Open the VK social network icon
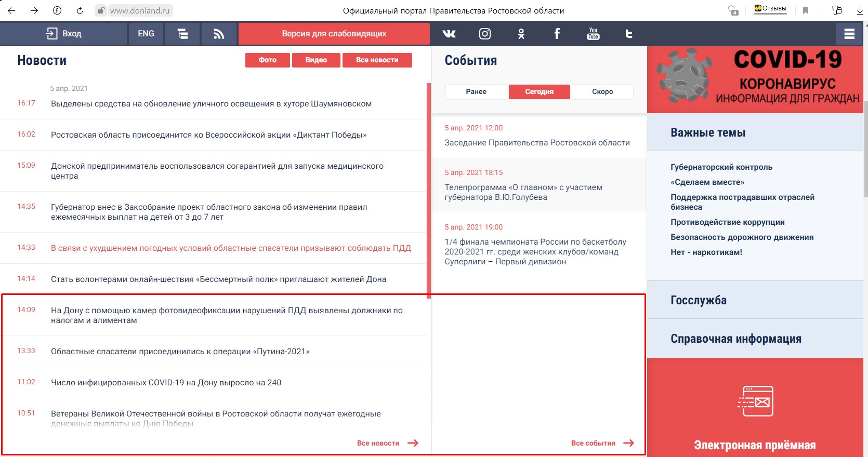 449,34
